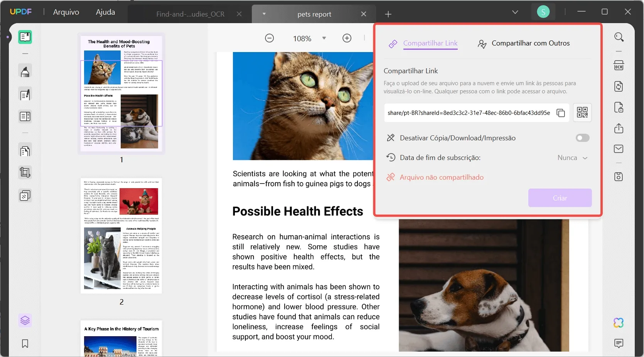644x357 pixels.
Task: Click the Arquivo não compartilhado link
Action: [x=441, y=177]
